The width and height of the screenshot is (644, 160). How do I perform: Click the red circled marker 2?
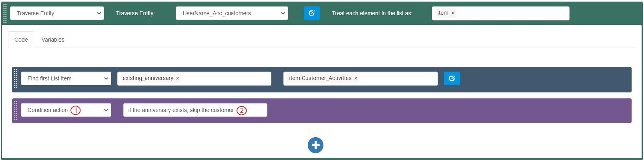click(x=241, y=110)
